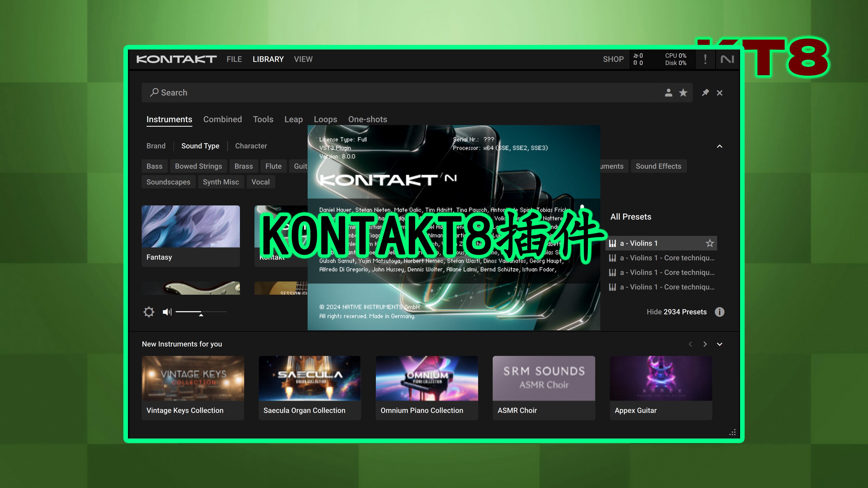This screenshot has height=488, width=868.
Task: Close the library browser with X
Action: 719,93
